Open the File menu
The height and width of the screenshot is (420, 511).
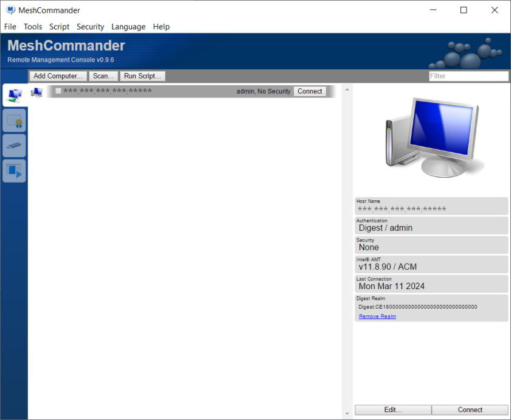point(10,27)
